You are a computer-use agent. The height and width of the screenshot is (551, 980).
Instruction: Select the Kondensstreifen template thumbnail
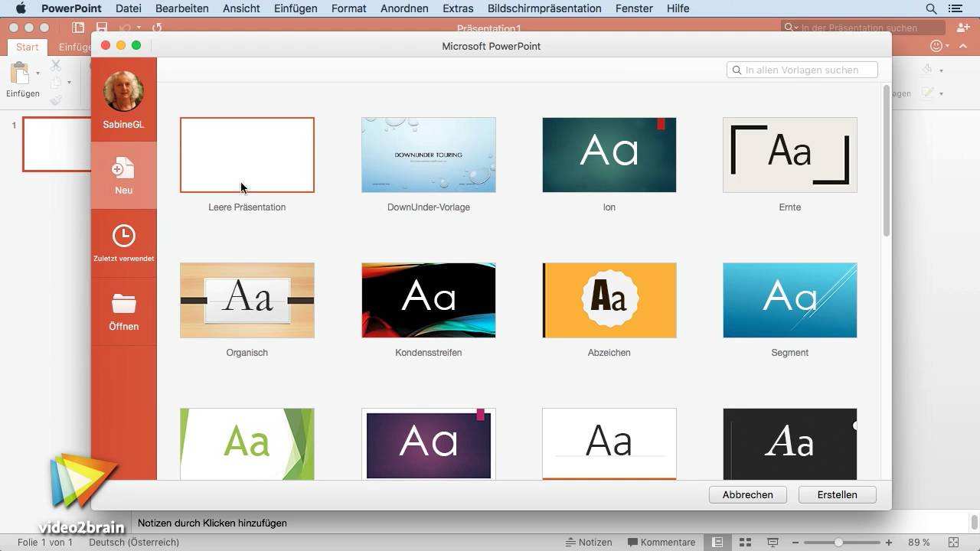coord(428,300)
